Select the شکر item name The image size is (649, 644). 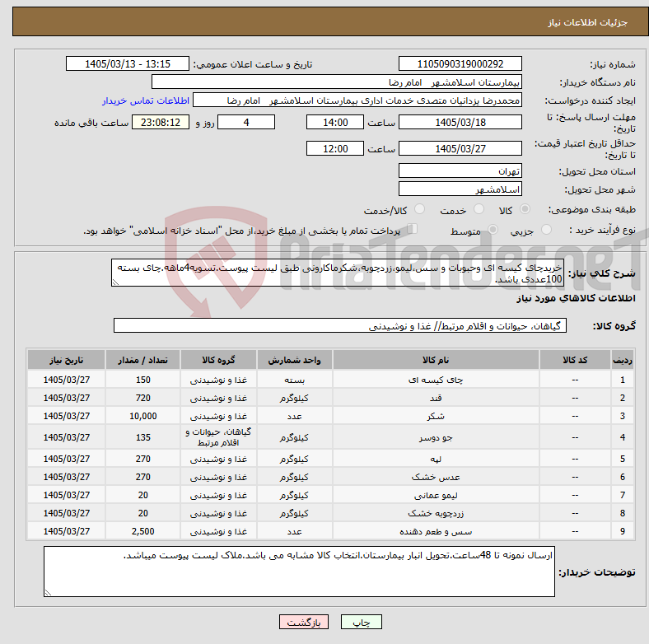click(x=436, y=417)
